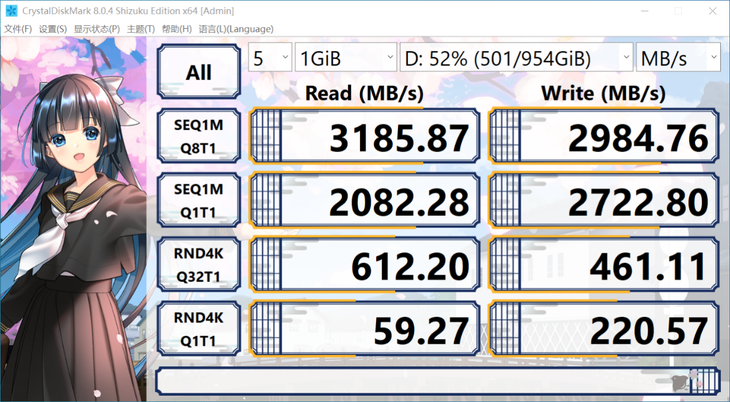Select the SEQ1M Q1T1 write result 2722.80
The image size is (730, 402).
pos(603,200)
